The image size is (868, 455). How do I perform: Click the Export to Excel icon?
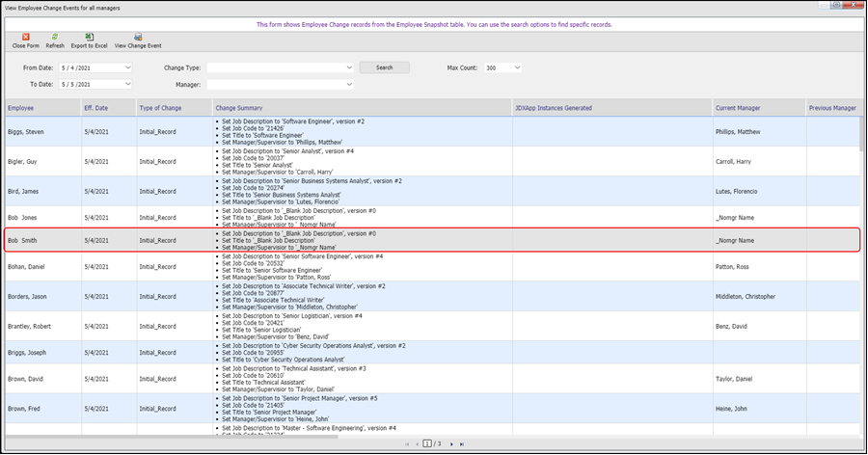89,37
